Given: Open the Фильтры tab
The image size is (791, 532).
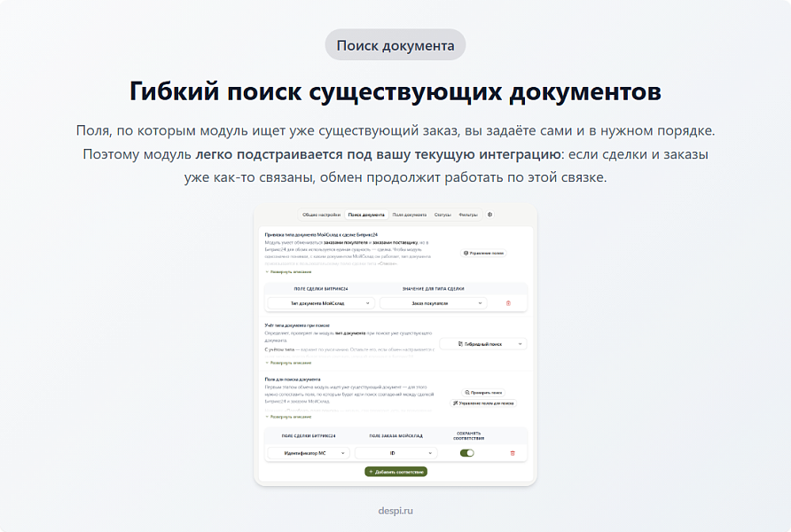Looking at the screenshot, I should (468, 215).
